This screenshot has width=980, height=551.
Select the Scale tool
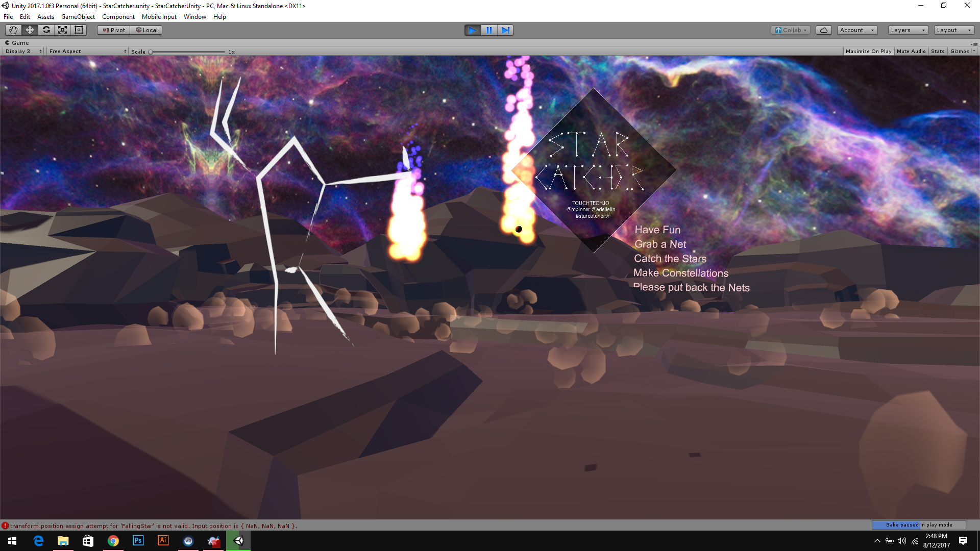[x=62, y=30]
